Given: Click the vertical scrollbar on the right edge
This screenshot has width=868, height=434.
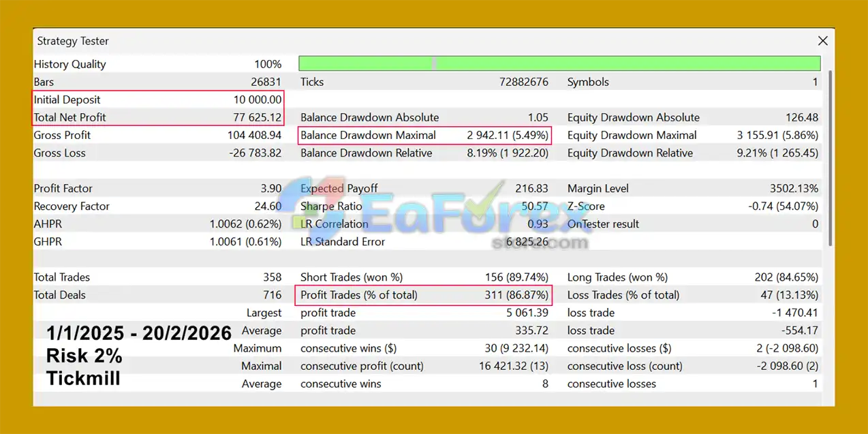Looking at the screenshot, I should coord(829,157).
